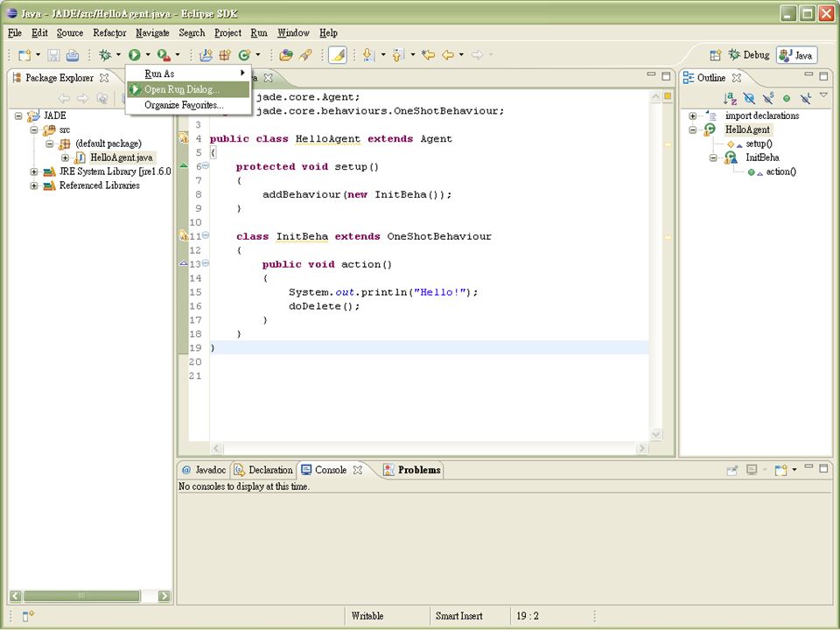Open the Run As submenu
840x630 pixels.
(x=189, y=73)
